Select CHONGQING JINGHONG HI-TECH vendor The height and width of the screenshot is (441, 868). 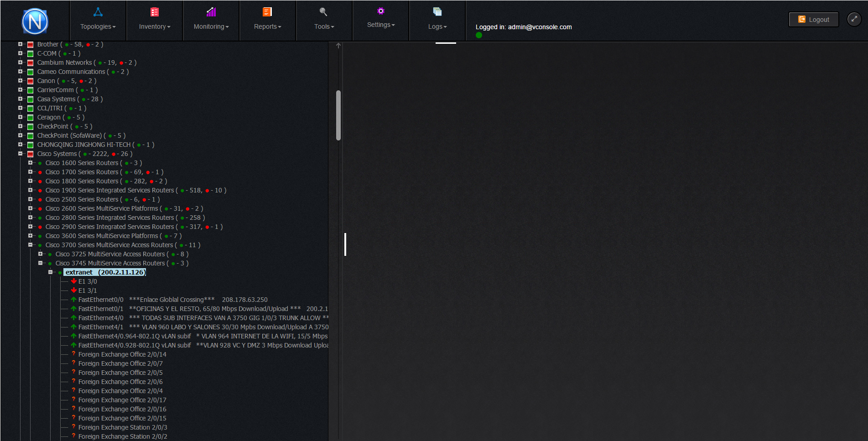coord(96,145)
